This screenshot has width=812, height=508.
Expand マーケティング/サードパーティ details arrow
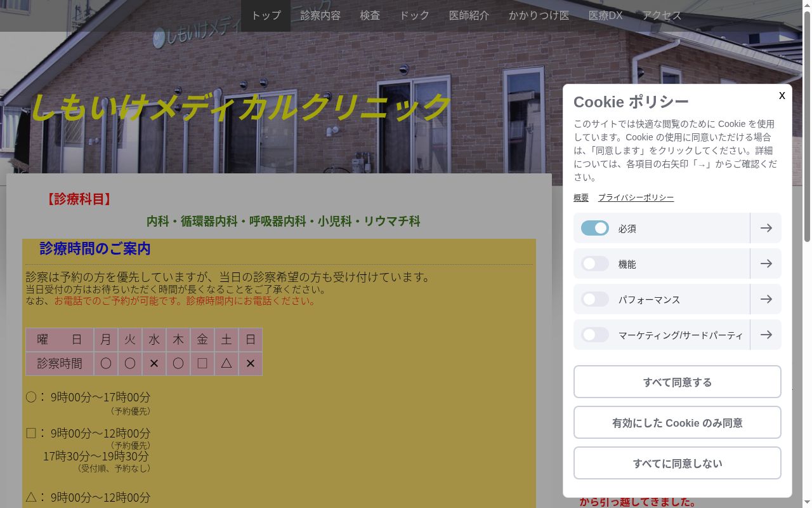point(766,335)
